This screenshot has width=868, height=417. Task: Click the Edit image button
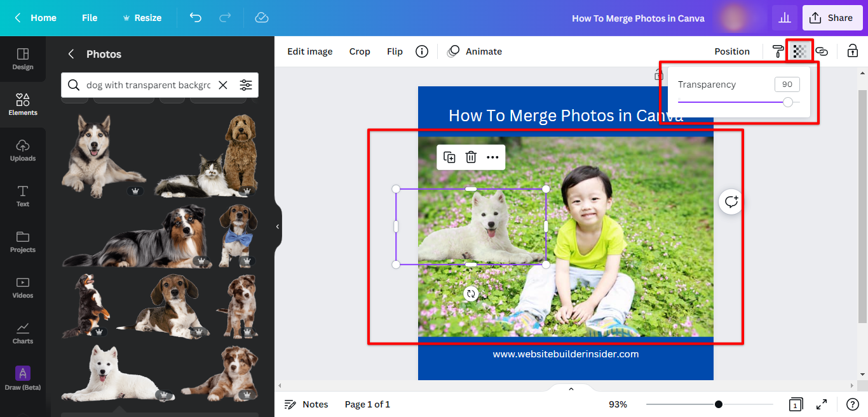tap(309, 51)
